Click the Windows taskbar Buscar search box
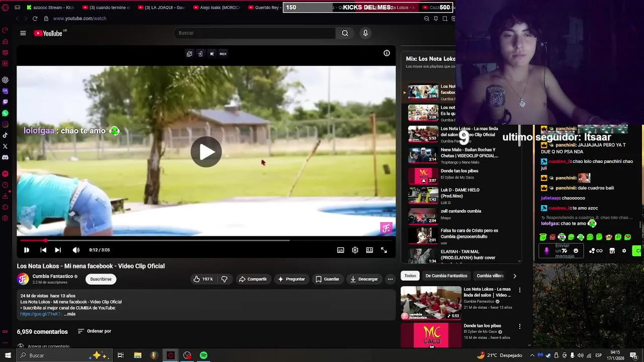 64,355
